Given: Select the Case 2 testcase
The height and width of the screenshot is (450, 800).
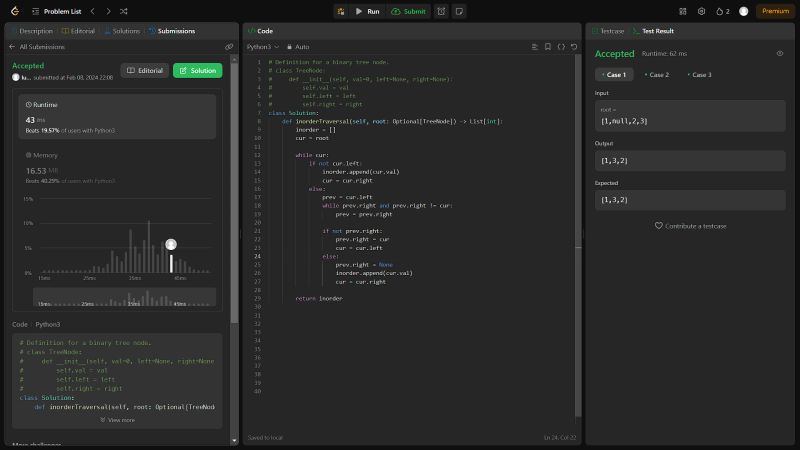Looking at the screenshot, I should click(657, 75).
